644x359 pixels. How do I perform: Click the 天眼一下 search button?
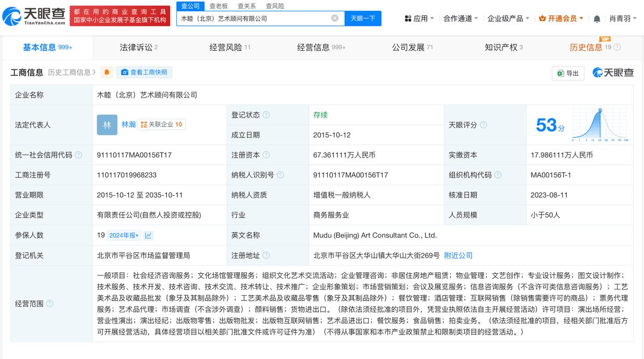[363, 18]
